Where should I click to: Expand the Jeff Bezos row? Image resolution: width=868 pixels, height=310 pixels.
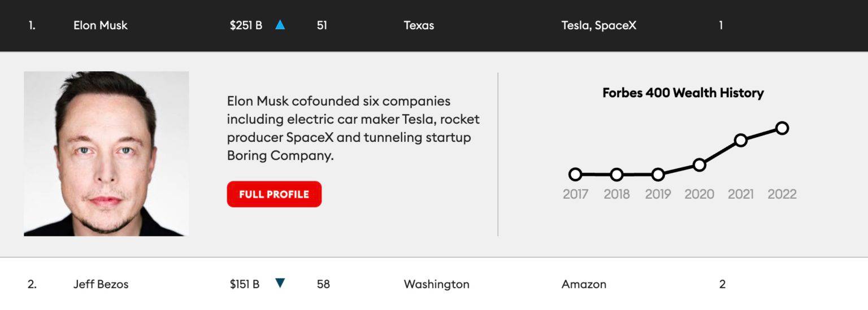(x=101, y=284)
